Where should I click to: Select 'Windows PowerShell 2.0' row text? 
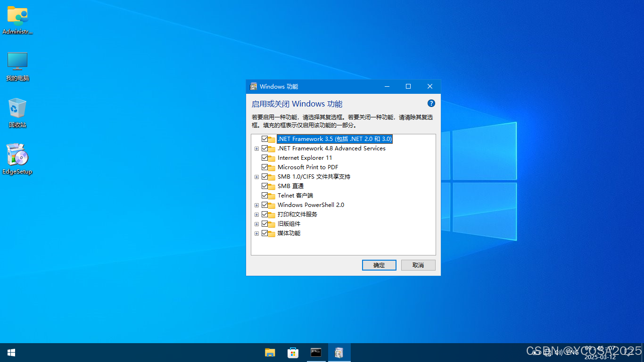311,205
